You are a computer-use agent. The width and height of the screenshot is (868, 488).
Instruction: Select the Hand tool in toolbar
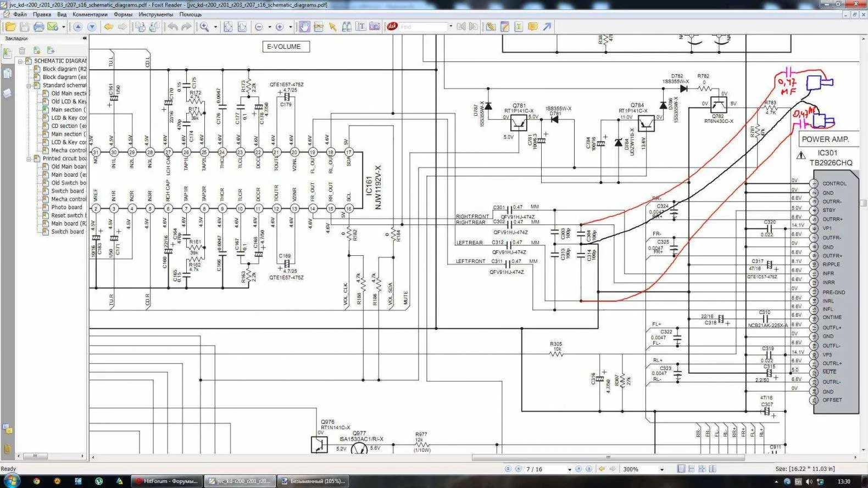pyautogui.click(x=304, y=27)
